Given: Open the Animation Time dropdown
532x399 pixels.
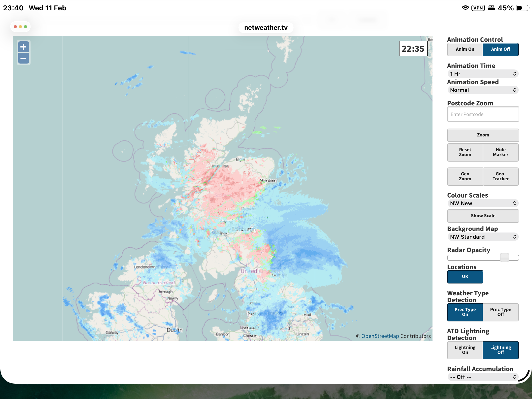Looking at the screenshot, I should click(x=483, y=74).
